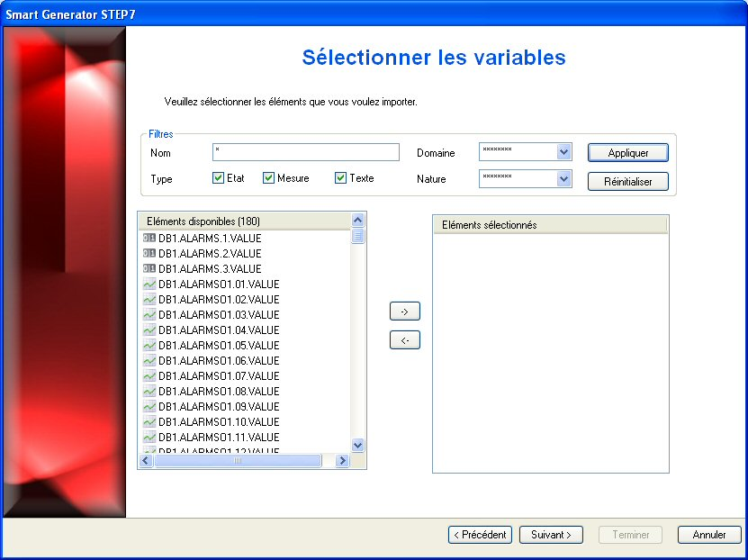Click the measure icon beside DB1.ALARMS01.10.VALUE
The width and height of the screenshot is (748, 560).
[x=149, y=421]
